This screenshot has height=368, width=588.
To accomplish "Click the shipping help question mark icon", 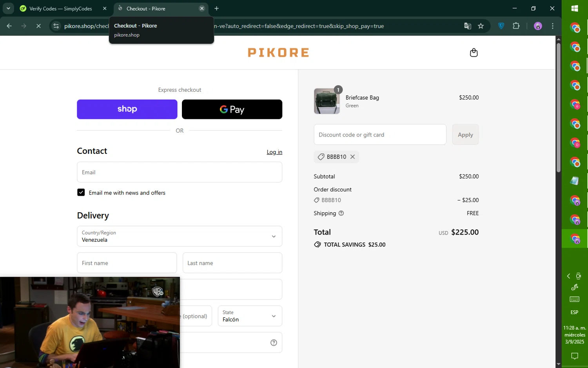I will pyautogui.click(x=341, y=213).
